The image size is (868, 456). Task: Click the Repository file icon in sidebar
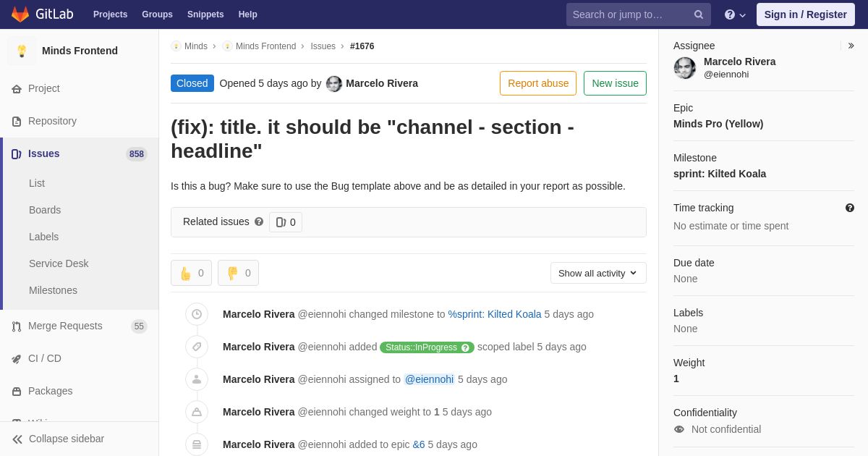pos(17,122)
